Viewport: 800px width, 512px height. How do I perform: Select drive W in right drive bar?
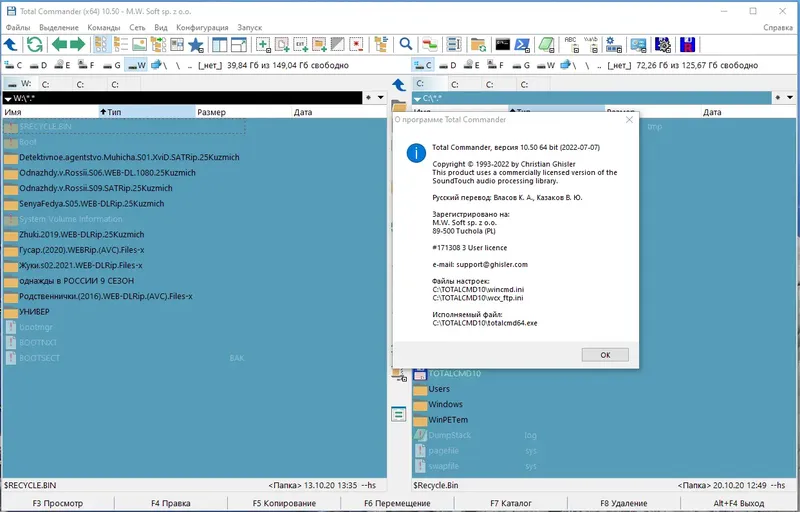coord(545,65)
